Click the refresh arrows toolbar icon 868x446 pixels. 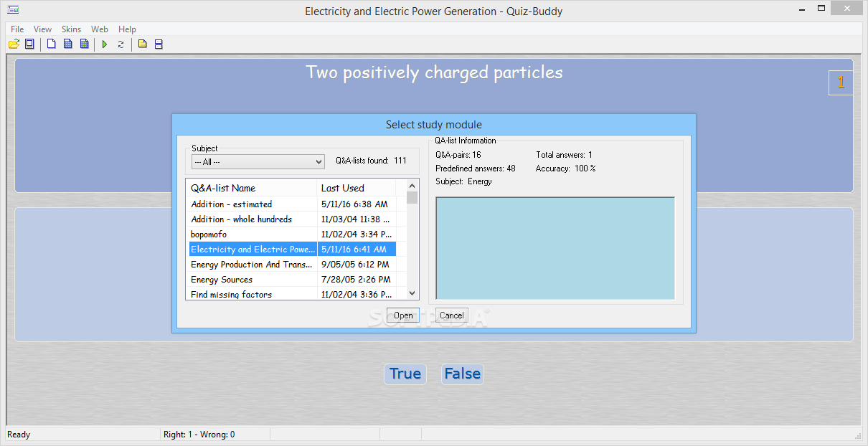coord(121,44)
